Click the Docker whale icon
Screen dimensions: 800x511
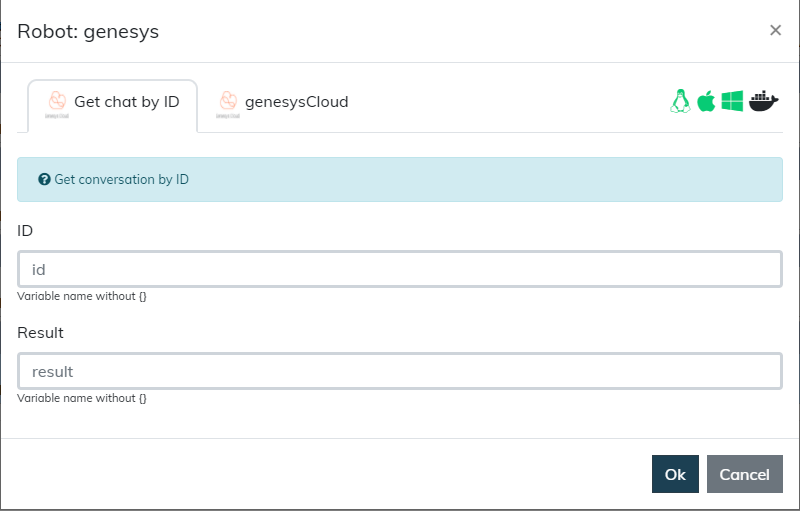pos(763,101)
